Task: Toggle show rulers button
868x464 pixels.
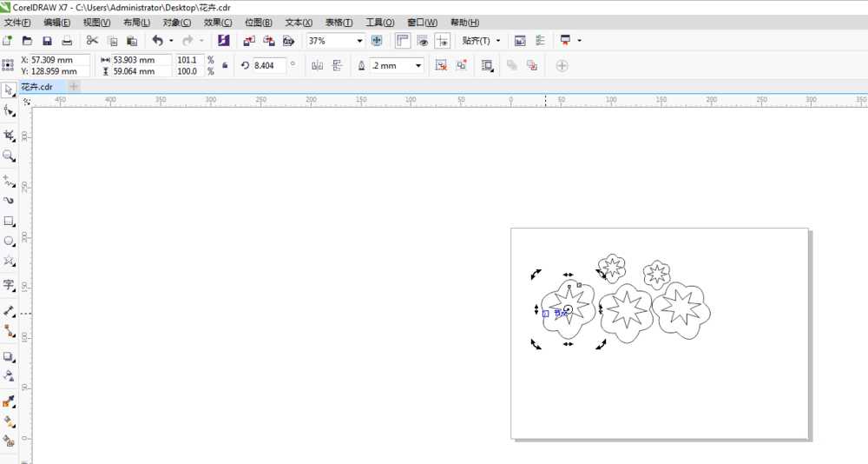Action: pos(403,41)
